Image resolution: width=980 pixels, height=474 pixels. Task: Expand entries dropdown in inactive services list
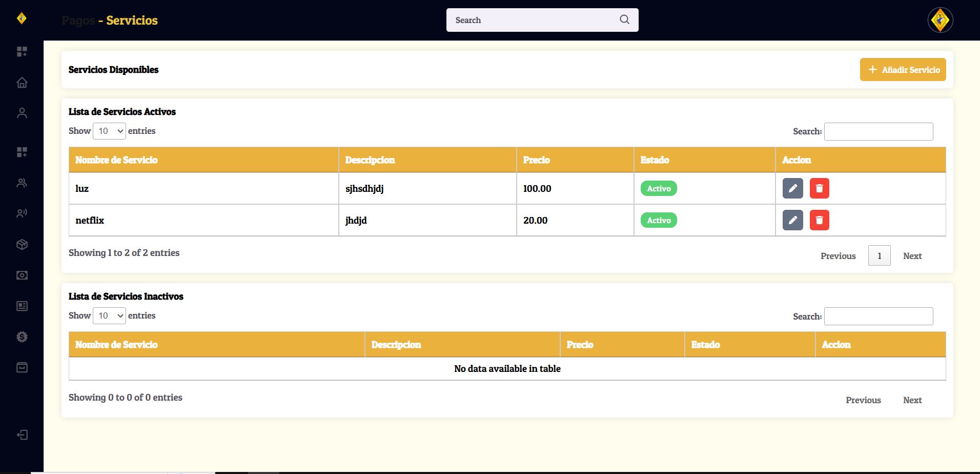tap(109, 315)
